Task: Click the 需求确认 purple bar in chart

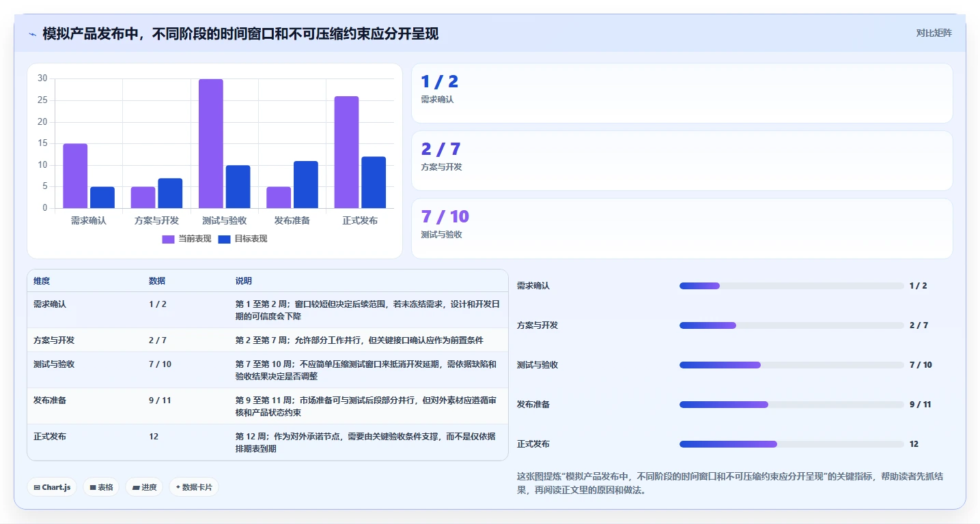Action: pyautogui.click(x=75, y=176)
